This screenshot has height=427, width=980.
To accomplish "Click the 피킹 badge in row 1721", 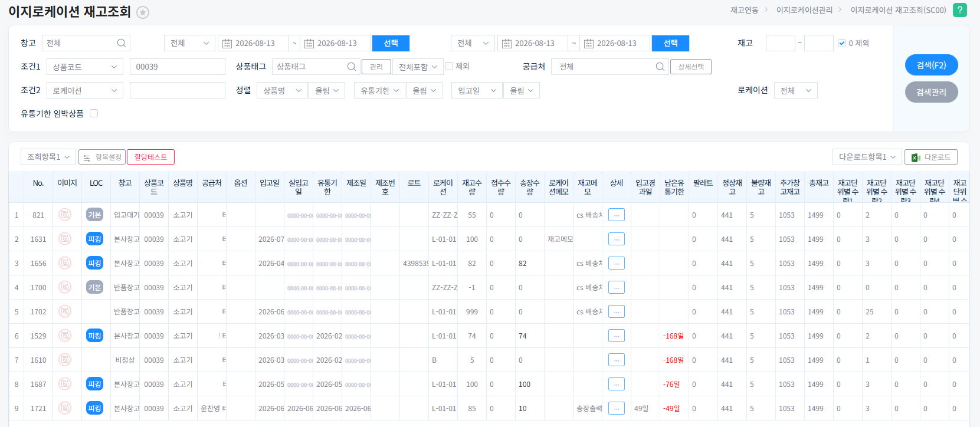I will tap(94, 408).
